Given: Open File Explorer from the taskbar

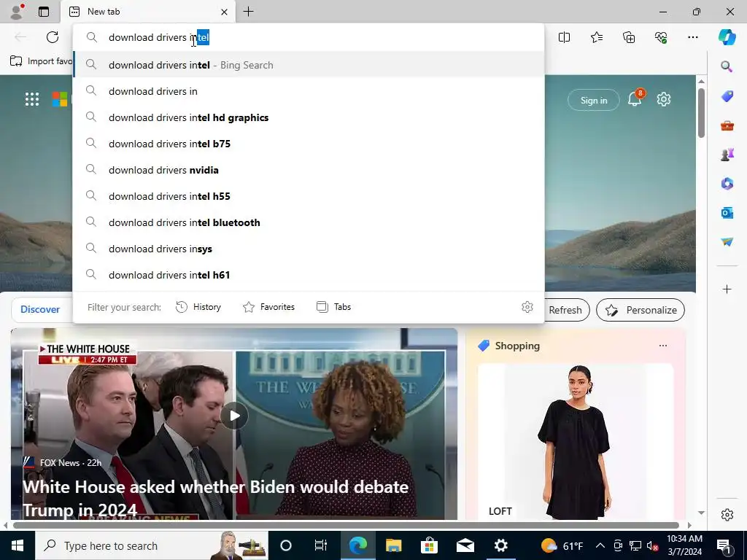Looking at the screenshot, I should [393, 545].
